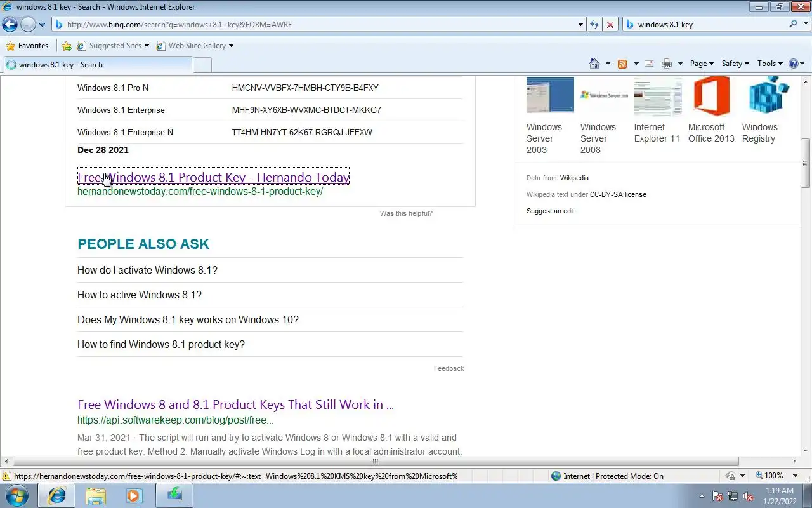This screenshot has height=508, width=812.
Task: Stop loading with the red X icon
Action: pos(610,25)
